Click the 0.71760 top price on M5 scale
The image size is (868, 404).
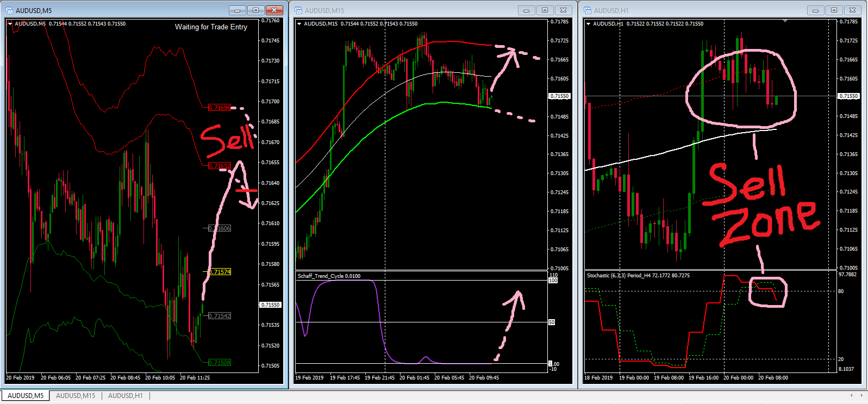270,21
